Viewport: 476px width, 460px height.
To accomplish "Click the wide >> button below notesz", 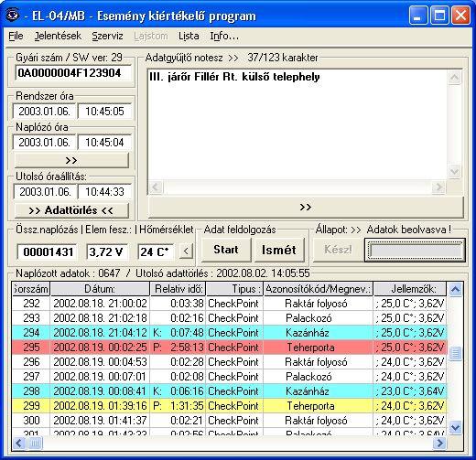I will (306, 208).
